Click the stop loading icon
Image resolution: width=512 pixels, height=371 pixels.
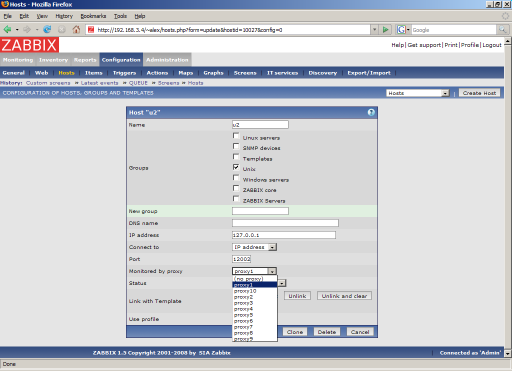pyautogui.click(x=62, y=30)
